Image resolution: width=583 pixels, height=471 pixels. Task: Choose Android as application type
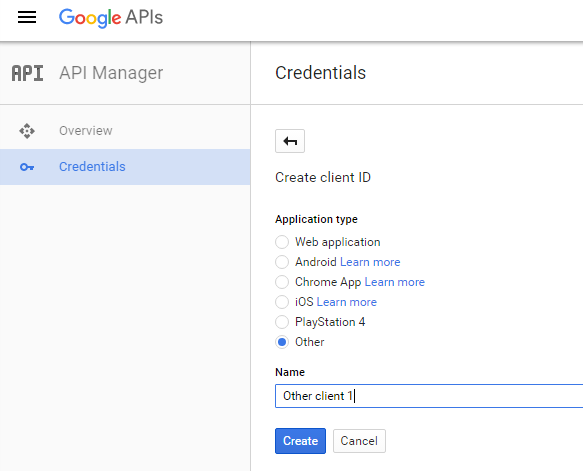[x=282, y=262]
